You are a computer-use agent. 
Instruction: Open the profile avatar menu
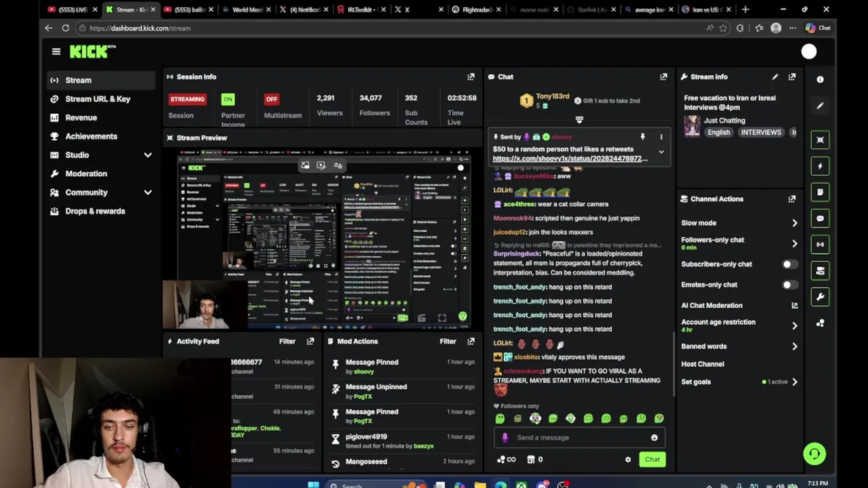coord(809,52)
